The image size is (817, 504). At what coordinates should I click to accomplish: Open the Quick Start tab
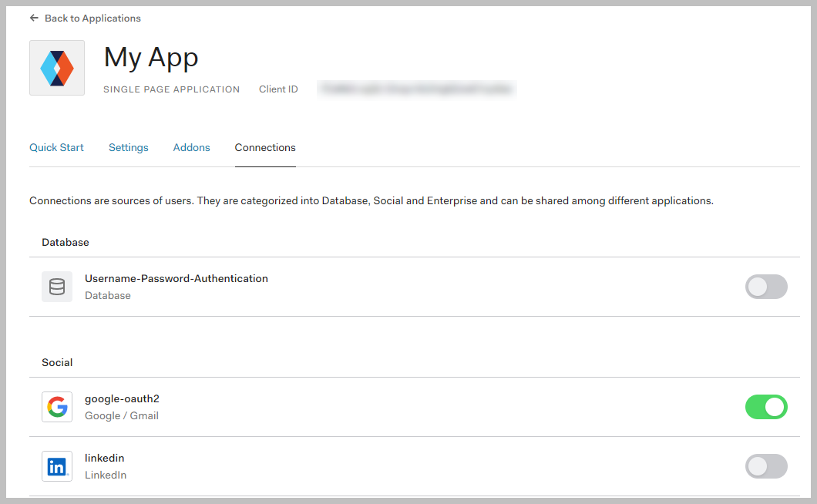click(56, 147)
